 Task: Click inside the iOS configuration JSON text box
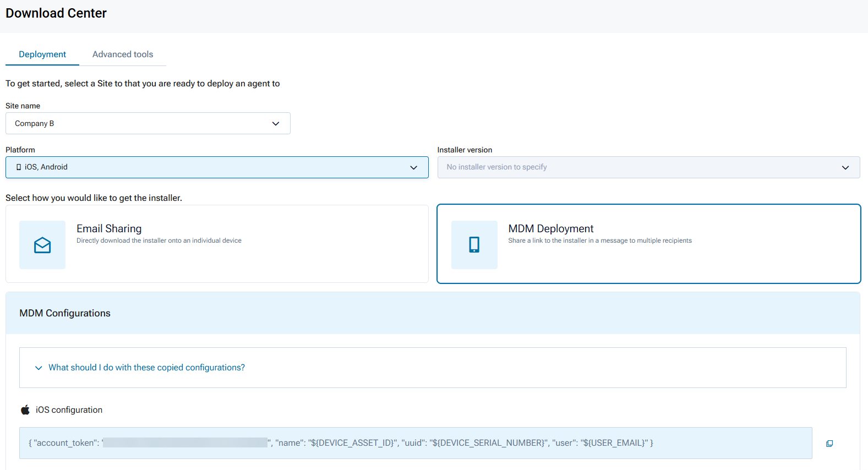click(416, 443)
